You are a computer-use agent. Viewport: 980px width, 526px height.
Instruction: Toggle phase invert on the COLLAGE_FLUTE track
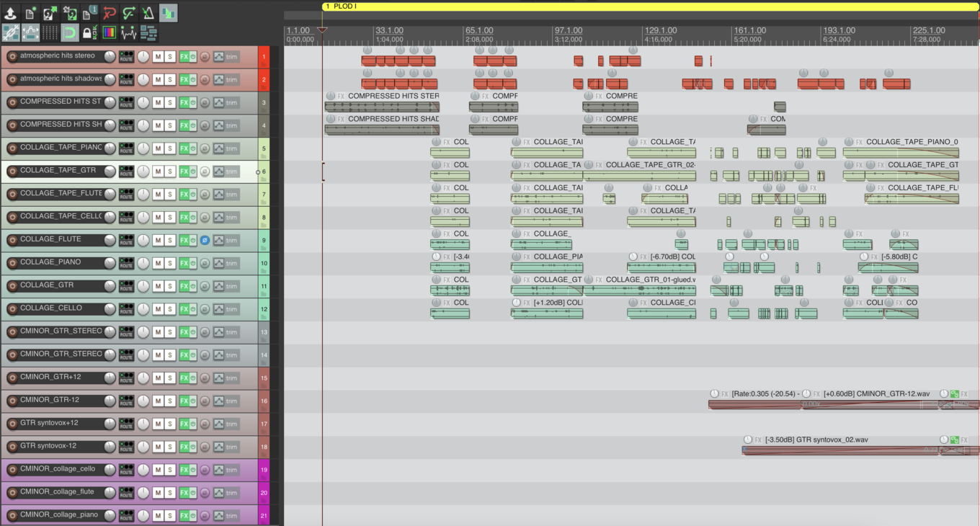click(x=205, y=240)
